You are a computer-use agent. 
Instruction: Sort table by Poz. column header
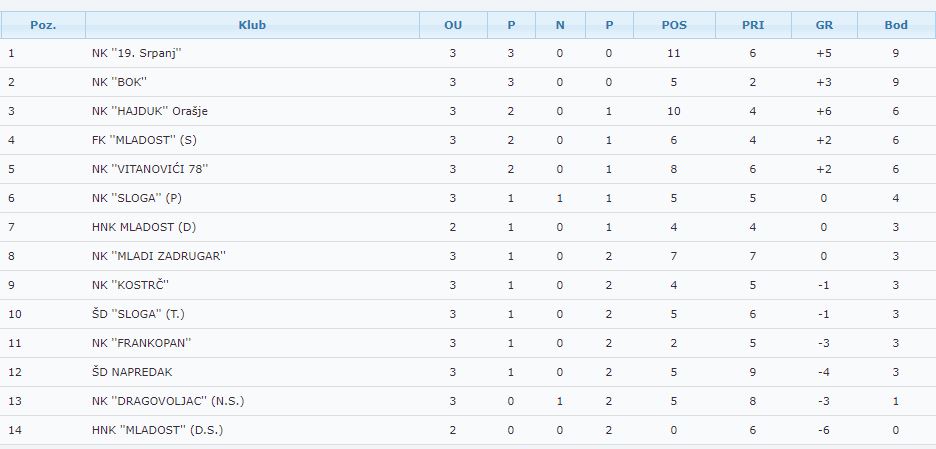pos(43,25)
